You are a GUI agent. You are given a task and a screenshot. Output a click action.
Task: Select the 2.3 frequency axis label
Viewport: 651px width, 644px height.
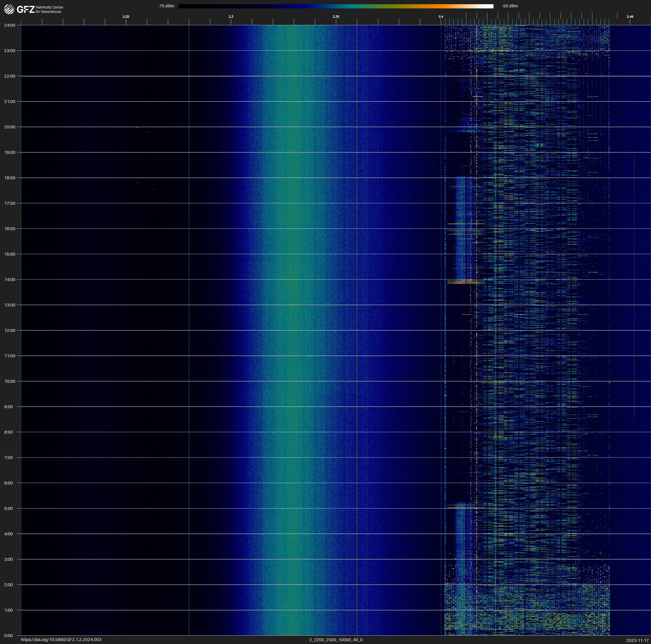click(231, 17)
